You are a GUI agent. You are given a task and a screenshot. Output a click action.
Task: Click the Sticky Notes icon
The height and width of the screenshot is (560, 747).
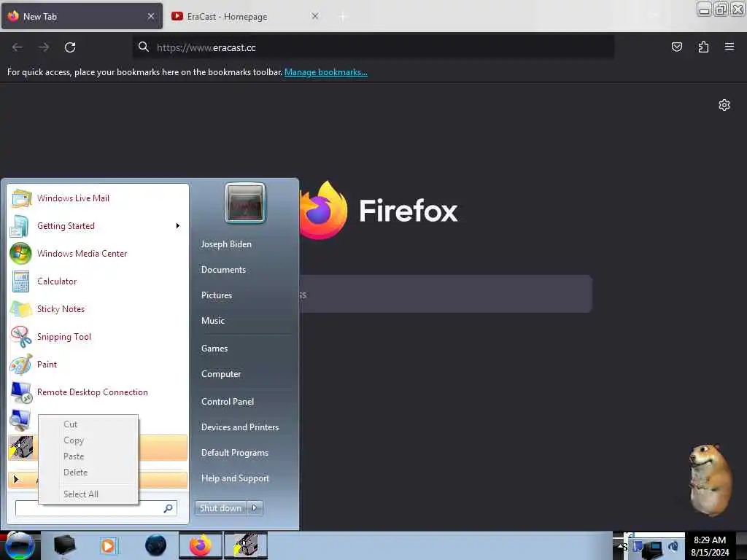point(20,308)
